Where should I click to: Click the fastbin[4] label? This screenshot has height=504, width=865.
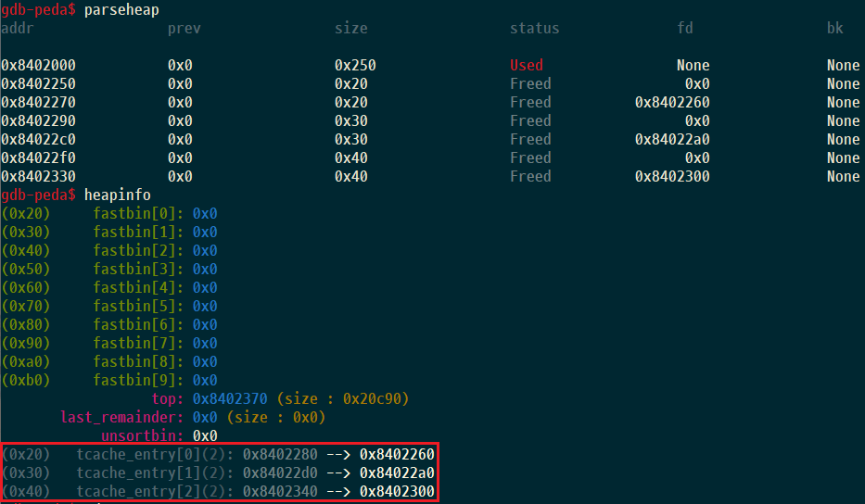[138, 288]
